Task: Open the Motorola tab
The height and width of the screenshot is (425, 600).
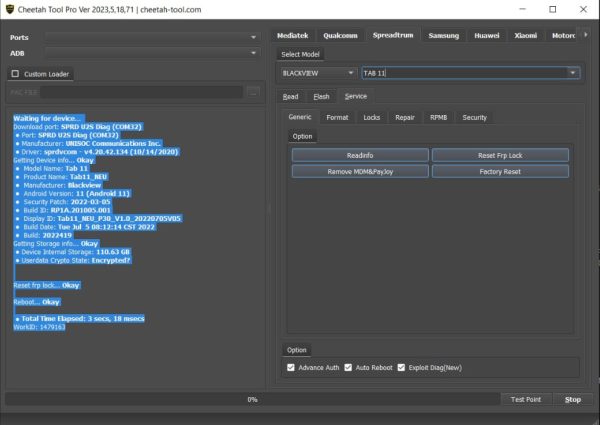Action: (563, 36)
